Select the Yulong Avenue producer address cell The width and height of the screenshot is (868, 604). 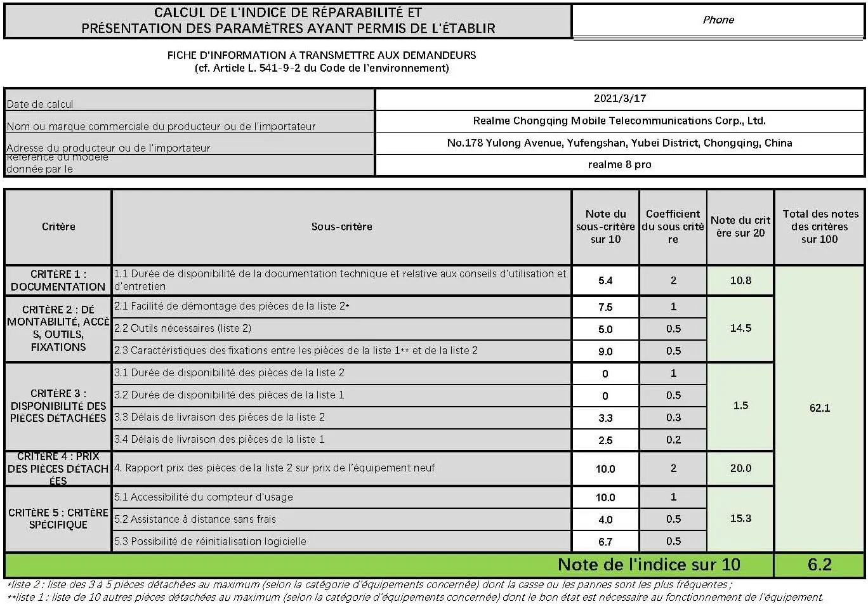[x=619, y=143]
